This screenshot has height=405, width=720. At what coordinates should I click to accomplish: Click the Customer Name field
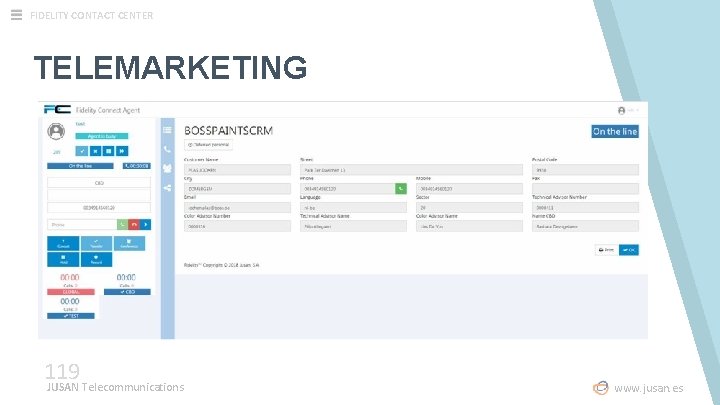pos(237,170)
